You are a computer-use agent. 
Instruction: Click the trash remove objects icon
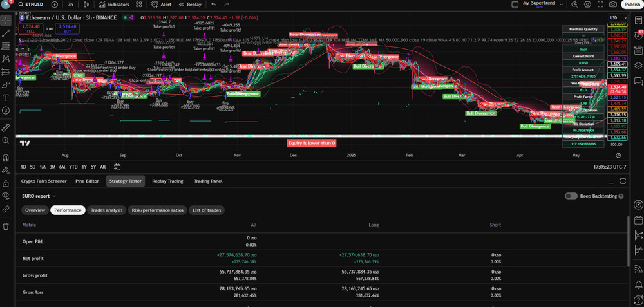pos(6,226)
